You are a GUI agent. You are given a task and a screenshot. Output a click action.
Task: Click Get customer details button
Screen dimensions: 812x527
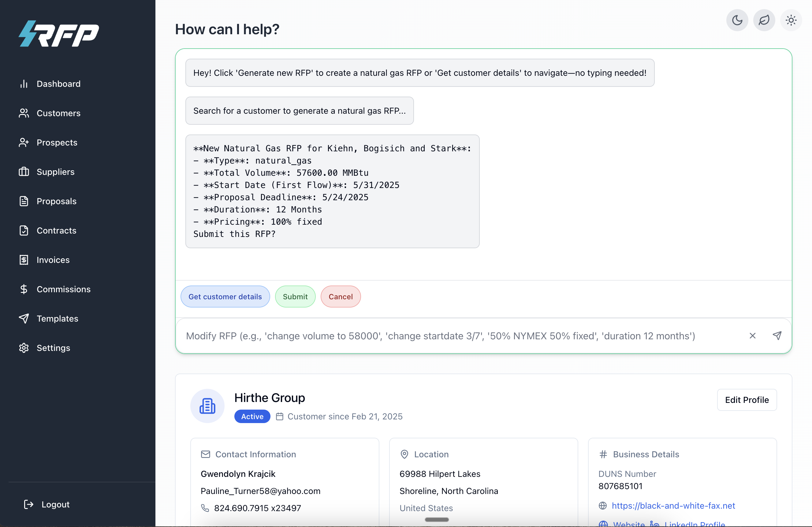coord(225,296)
